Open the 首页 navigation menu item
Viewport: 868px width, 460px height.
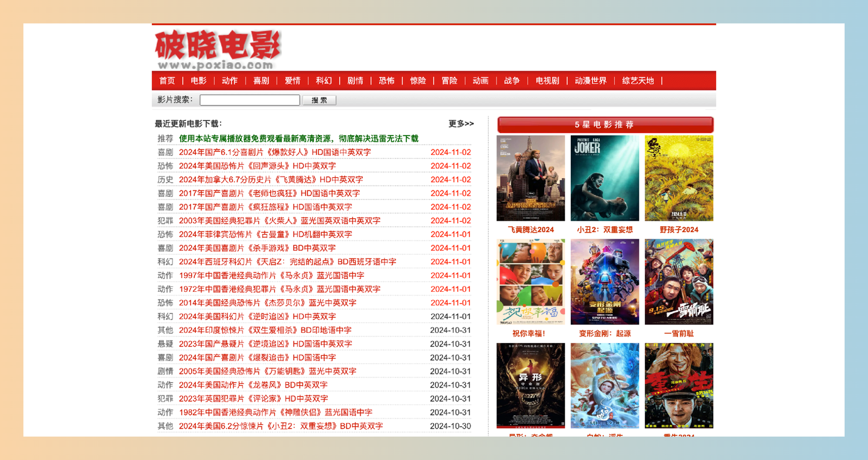[x=166, y=80]
